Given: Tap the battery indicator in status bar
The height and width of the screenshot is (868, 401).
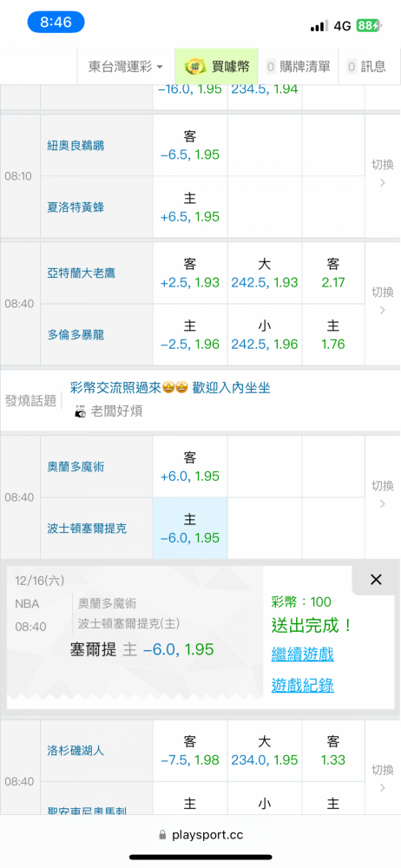Looking at the screenshot, I should point(369,26).
